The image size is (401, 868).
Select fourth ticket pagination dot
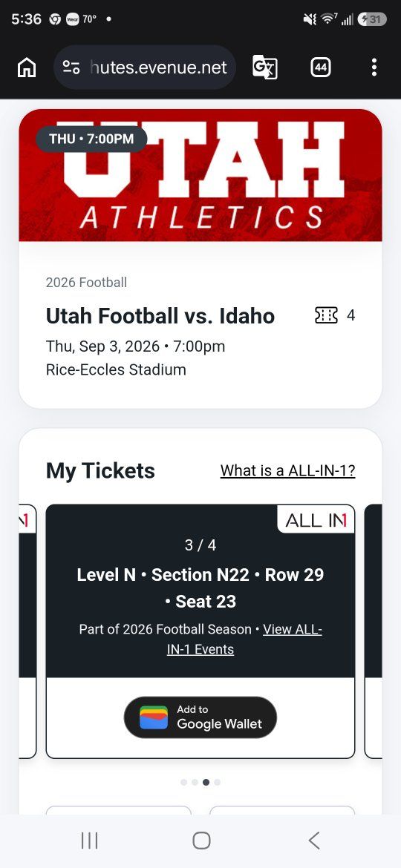coord(217,782)
